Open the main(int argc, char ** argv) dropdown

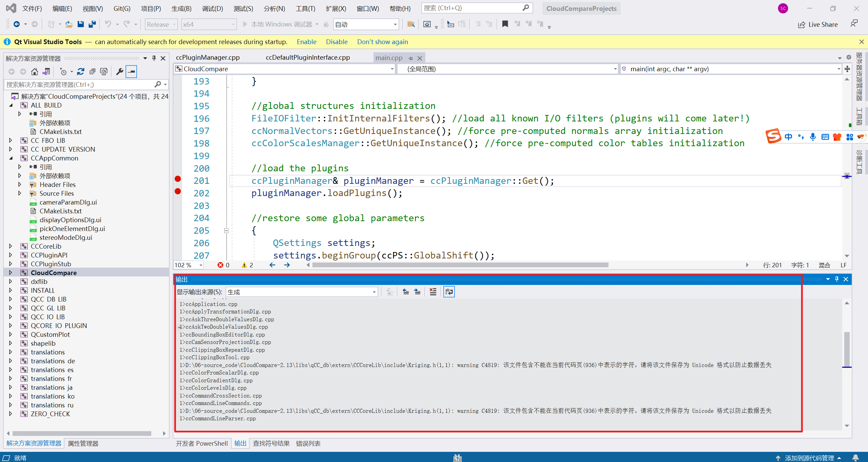coord(731,69)
